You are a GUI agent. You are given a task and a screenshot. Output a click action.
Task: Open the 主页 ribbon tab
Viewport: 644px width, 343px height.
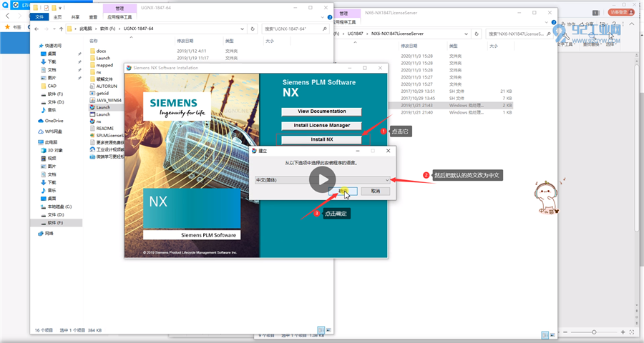coord(57,17)
